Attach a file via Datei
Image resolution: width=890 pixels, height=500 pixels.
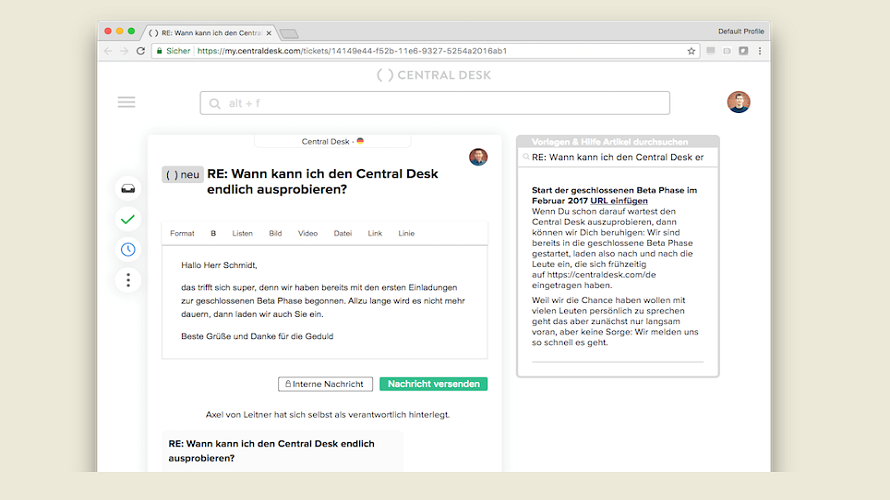(343, 233)
